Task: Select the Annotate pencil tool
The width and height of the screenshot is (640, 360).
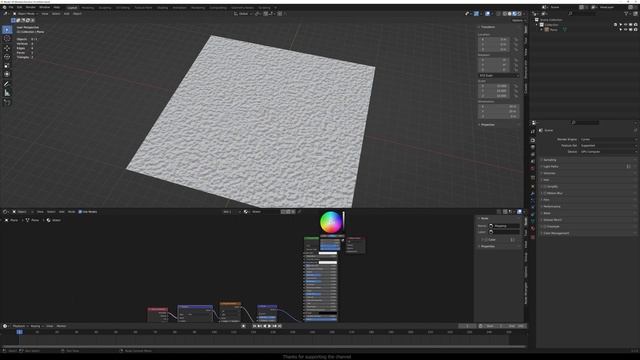Action: 7,84
